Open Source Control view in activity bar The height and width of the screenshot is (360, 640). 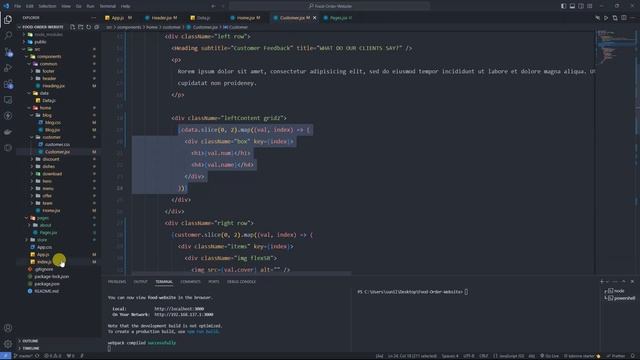click(8, 52)
